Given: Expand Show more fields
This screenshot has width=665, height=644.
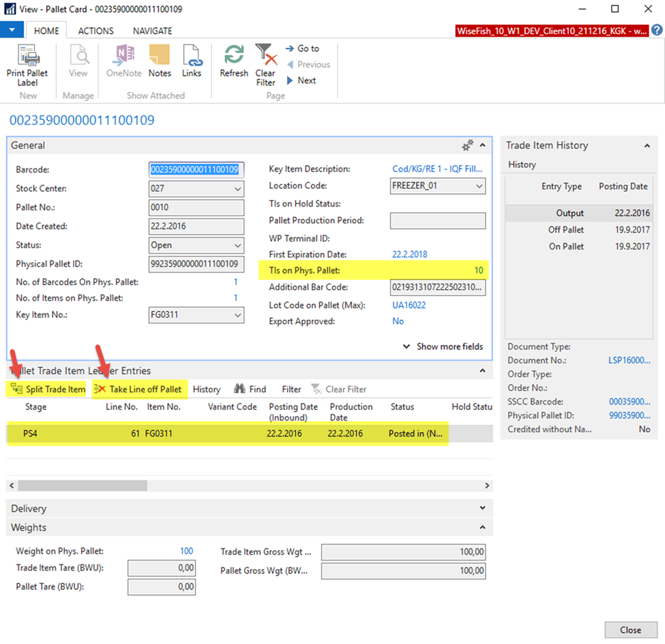Looking at the screenshot, I should point(443,347).
